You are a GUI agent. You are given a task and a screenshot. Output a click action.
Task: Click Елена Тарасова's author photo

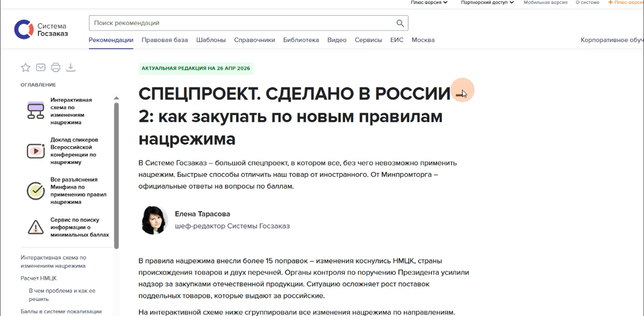click(153, 220)
